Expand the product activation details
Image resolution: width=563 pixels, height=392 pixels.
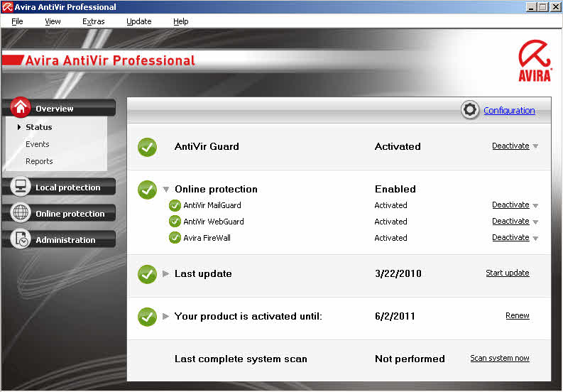point(165,316)
